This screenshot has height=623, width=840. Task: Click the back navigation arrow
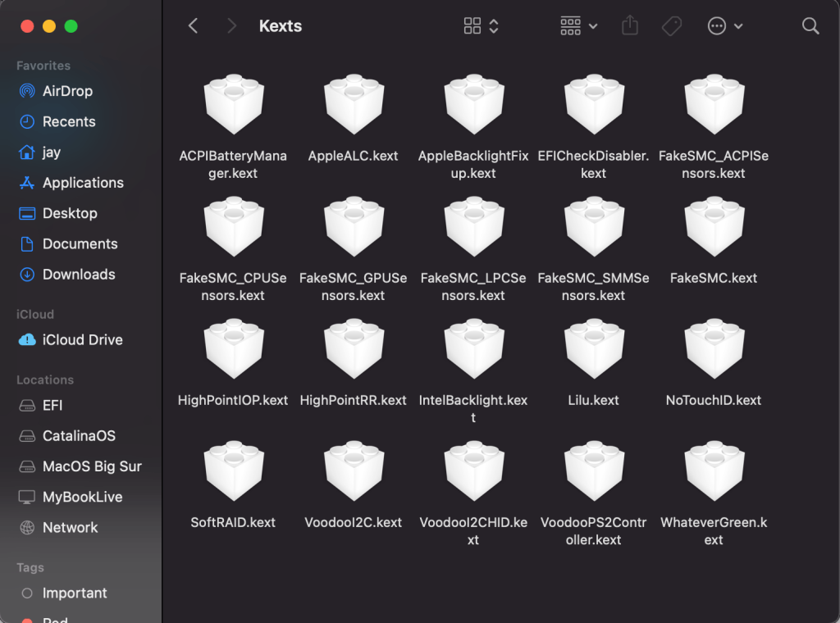click(194, 26)
